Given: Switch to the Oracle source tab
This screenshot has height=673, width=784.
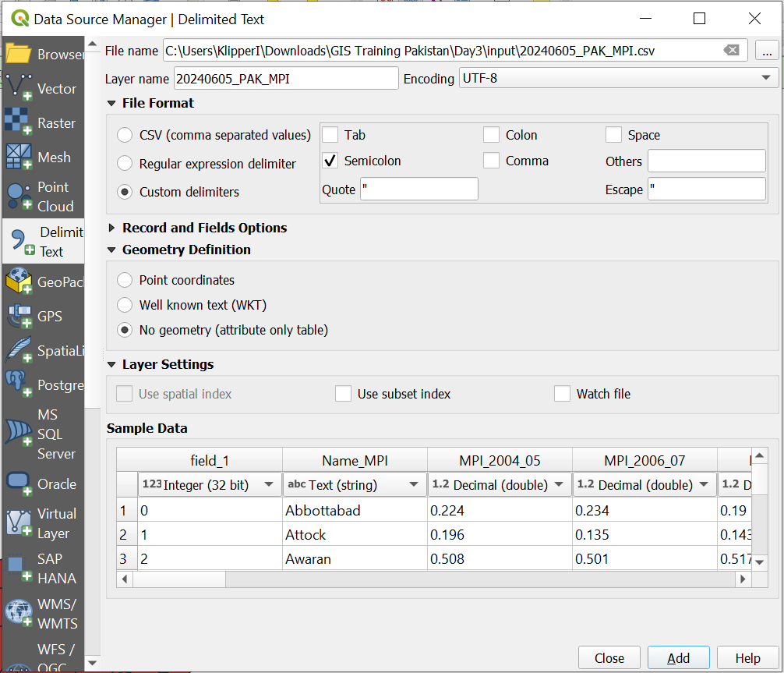Looking at the screenshot, I should 43,483.
